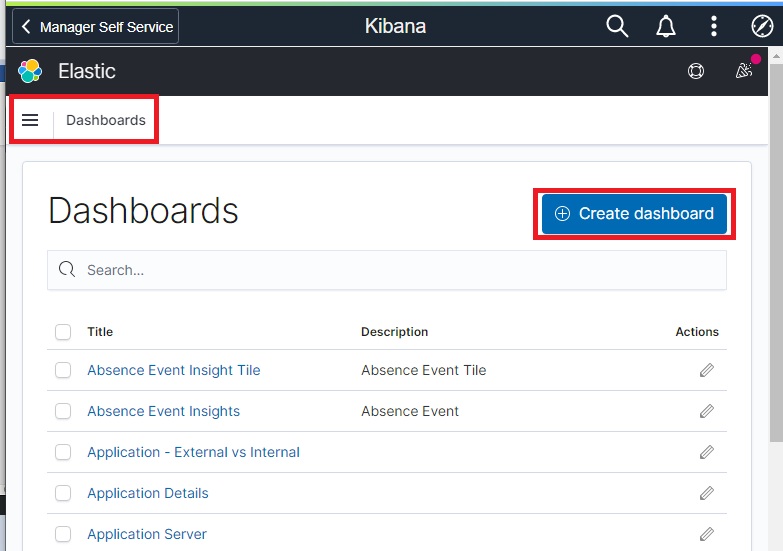Click the dashboard search field
783x551 pixels.
tap(400, 270)
